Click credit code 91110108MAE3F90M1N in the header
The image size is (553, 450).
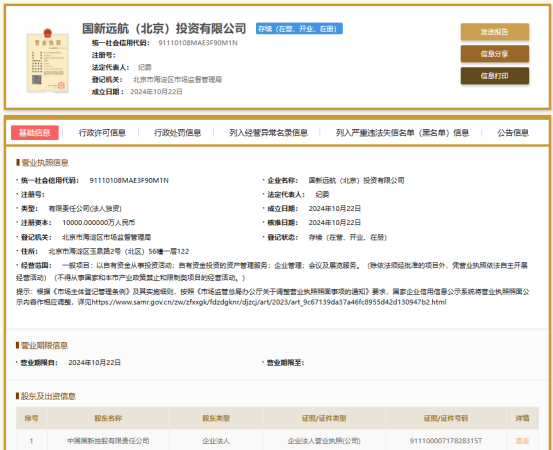pos(198,43)
